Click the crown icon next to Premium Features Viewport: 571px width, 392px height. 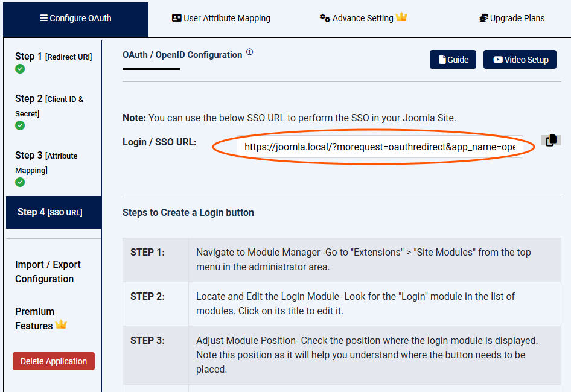tap(61, 325)
